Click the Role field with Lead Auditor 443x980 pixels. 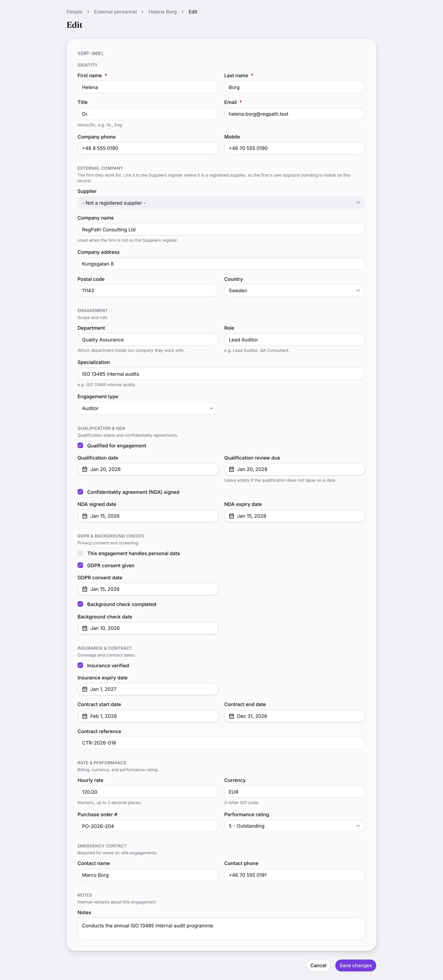[x=295, y=340]
